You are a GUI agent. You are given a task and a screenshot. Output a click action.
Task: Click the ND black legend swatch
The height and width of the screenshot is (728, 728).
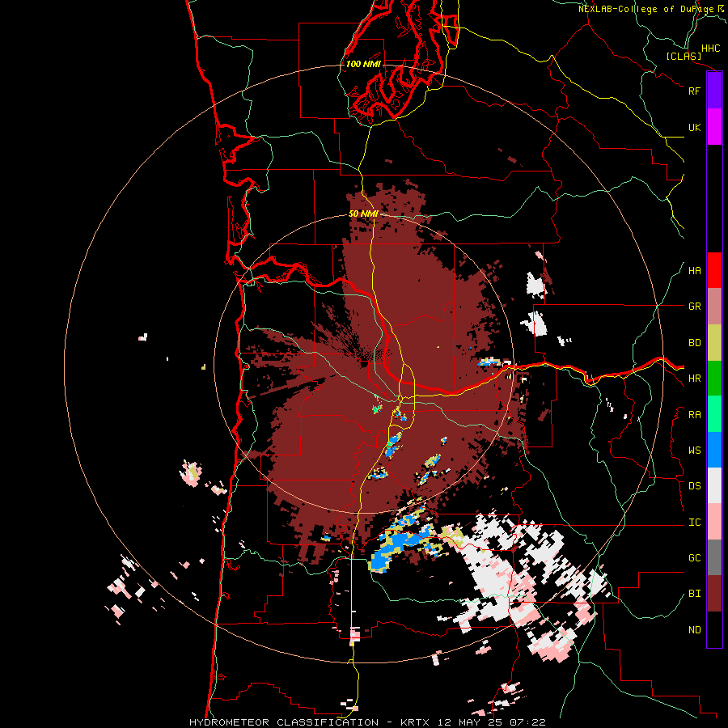coord(714,629)
